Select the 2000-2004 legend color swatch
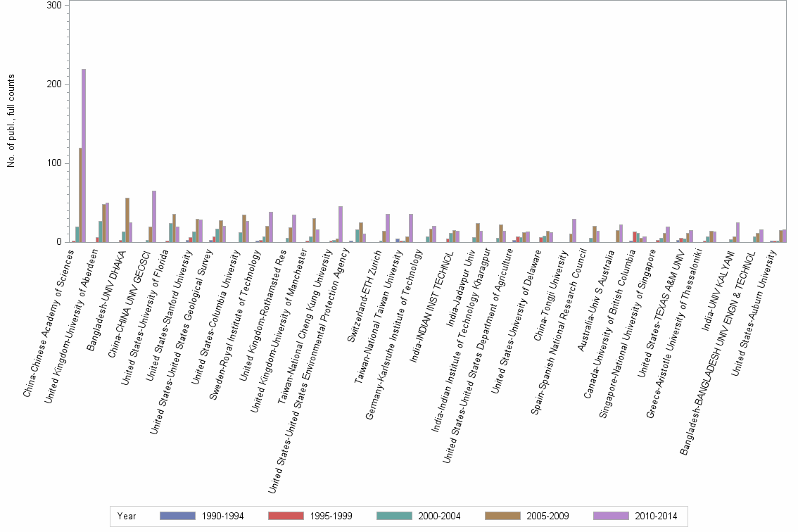The height and width of the screenshot is (532, 798). (x=393, y=516)
